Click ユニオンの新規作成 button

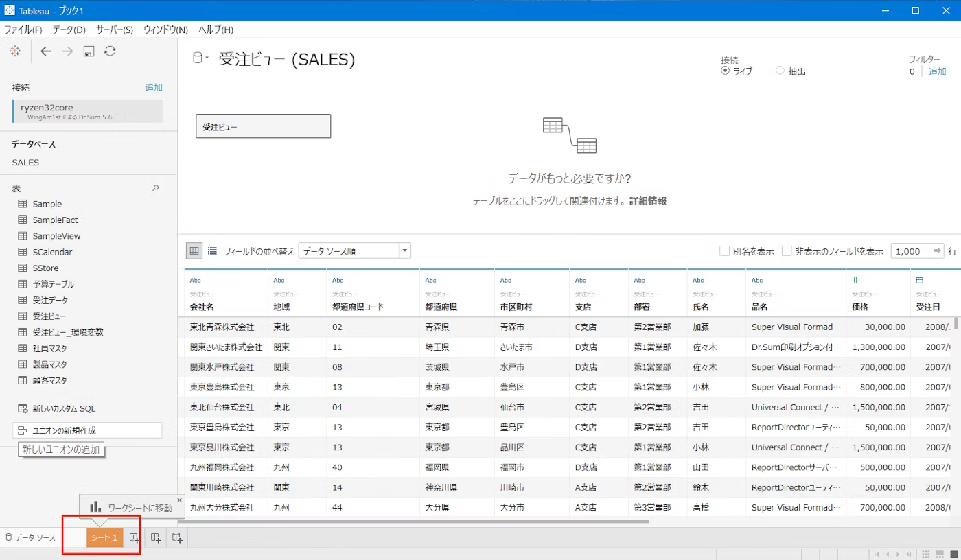(87, 430)
